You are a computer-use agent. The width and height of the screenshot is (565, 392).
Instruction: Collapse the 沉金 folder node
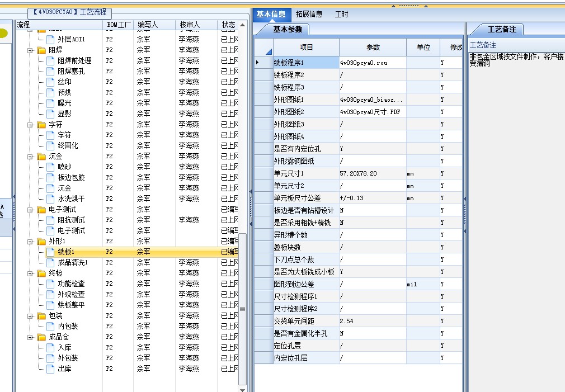pos(30,157)
